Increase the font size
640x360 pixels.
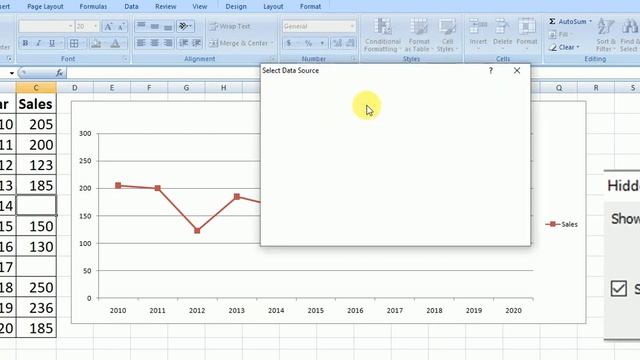click(x=108, y=27)
